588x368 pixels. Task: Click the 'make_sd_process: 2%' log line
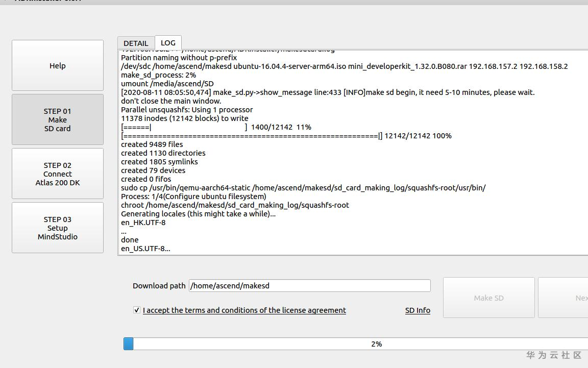pos(158,75)
